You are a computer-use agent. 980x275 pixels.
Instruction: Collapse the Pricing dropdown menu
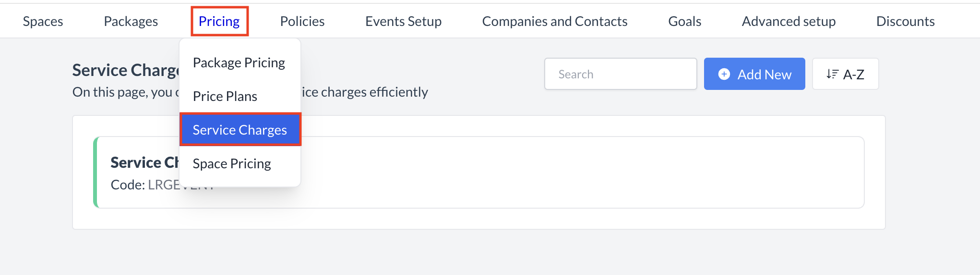(x=219, y=21)
